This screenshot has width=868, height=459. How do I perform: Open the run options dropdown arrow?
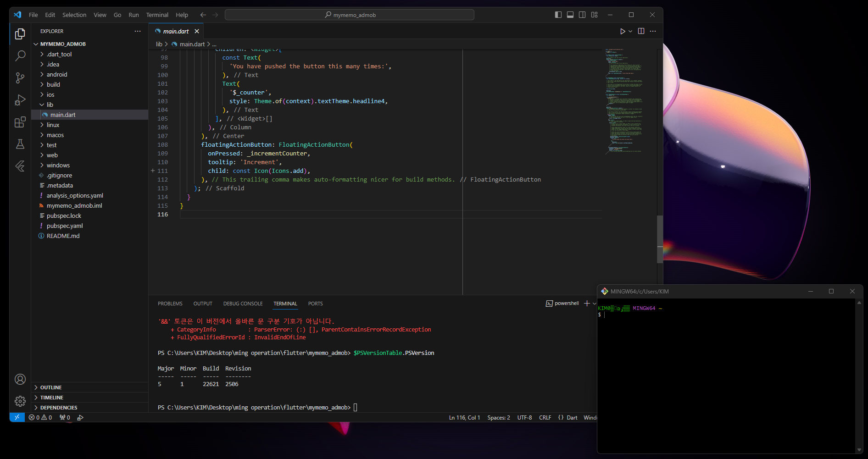coord(630,31)
